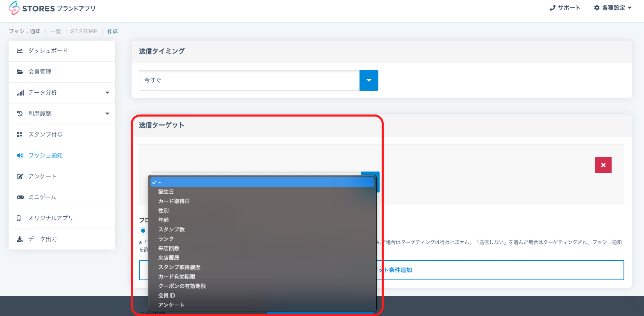The image size is (644, 316).
Task: Open 会員管理 in the sidebar
Action: pos(62,72)
